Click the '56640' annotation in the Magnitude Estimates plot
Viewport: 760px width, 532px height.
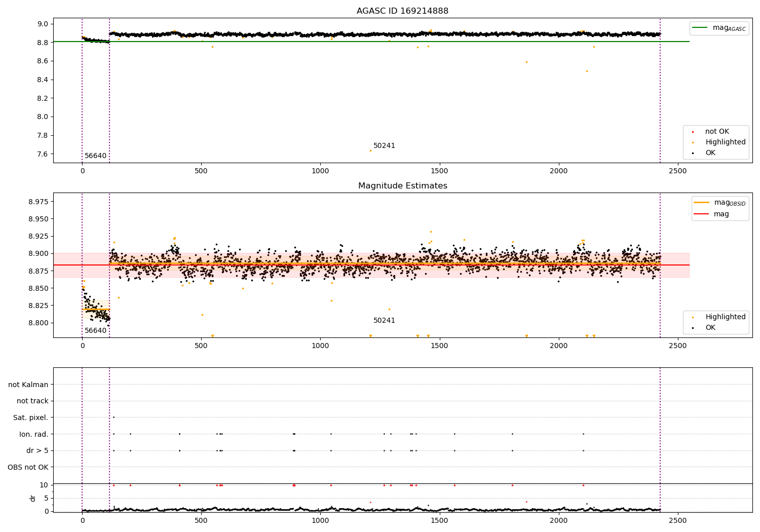(95, 331)
